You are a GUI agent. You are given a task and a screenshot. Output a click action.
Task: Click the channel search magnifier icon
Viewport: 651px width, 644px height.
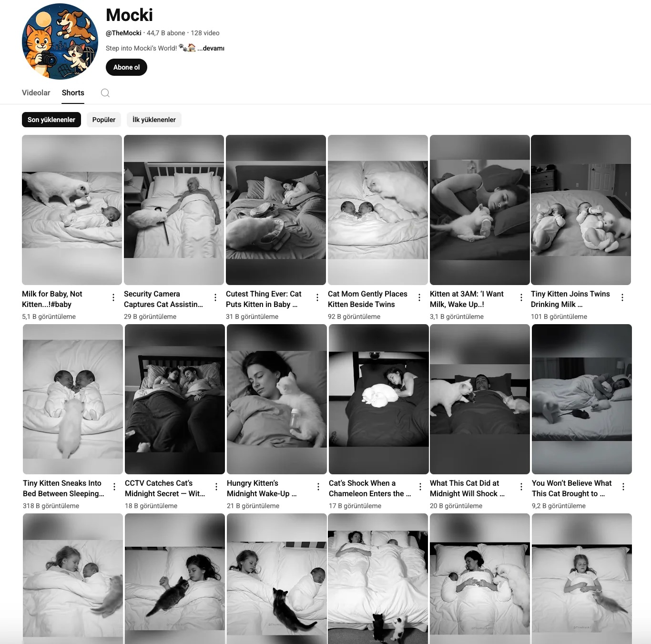coord(105,93)
